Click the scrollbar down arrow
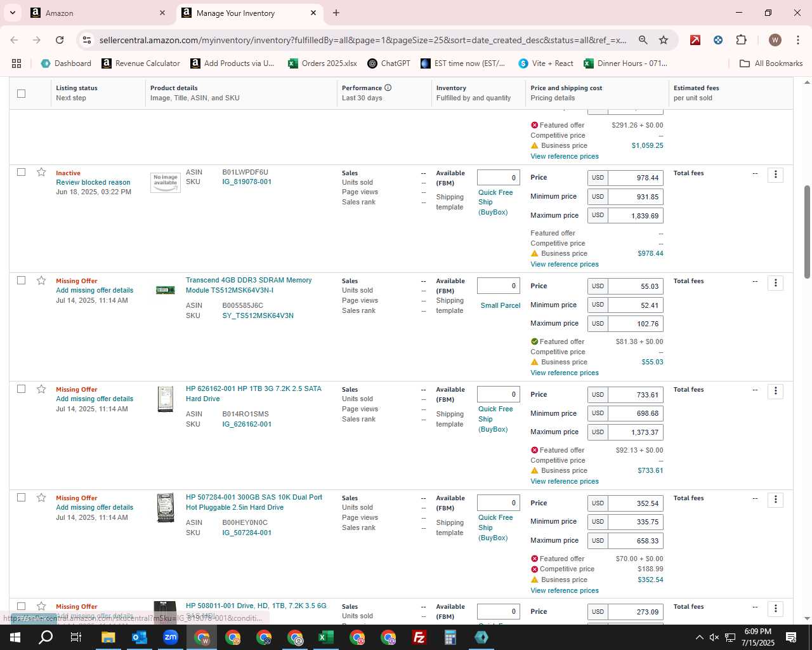 807,618
